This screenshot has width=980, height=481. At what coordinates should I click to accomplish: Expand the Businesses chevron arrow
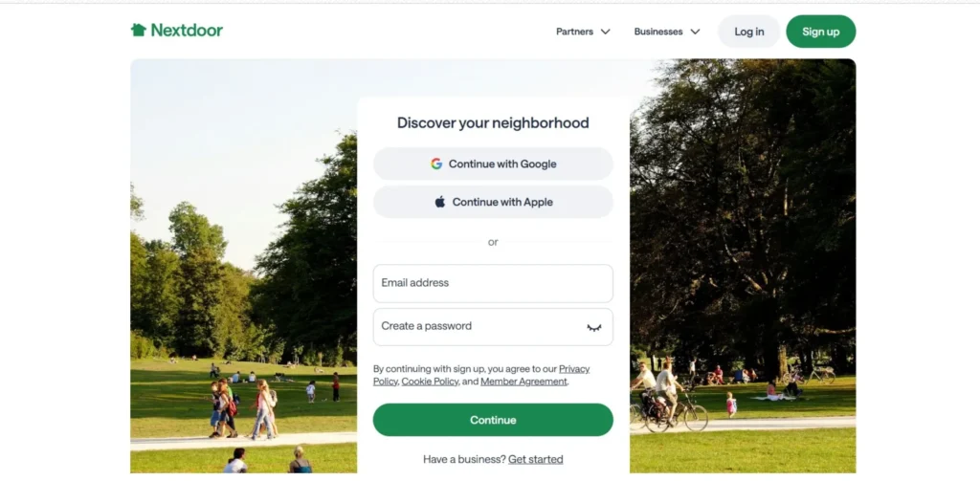tap(695, 32)
